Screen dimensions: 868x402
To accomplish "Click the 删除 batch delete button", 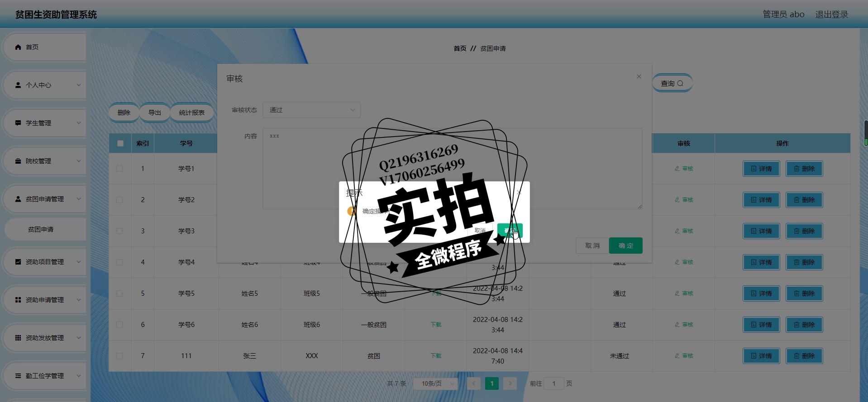I will click(x=124, y=113).
